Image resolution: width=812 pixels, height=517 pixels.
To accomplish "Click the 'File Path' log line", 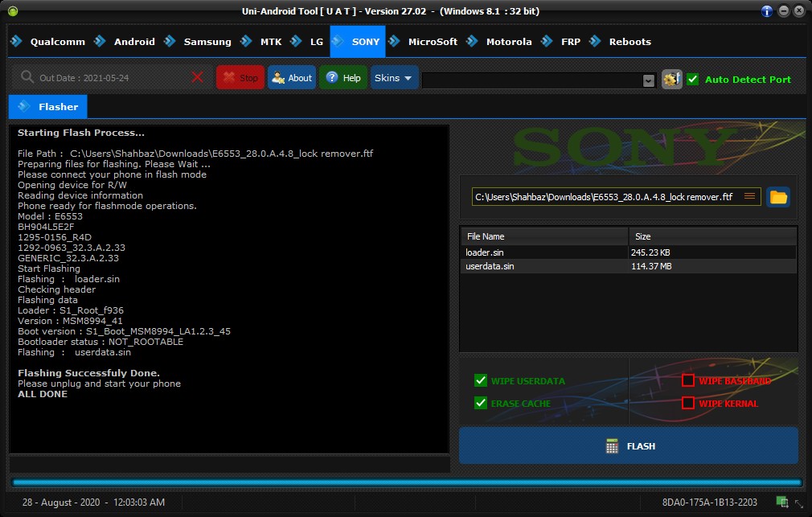I will (195, 154).
